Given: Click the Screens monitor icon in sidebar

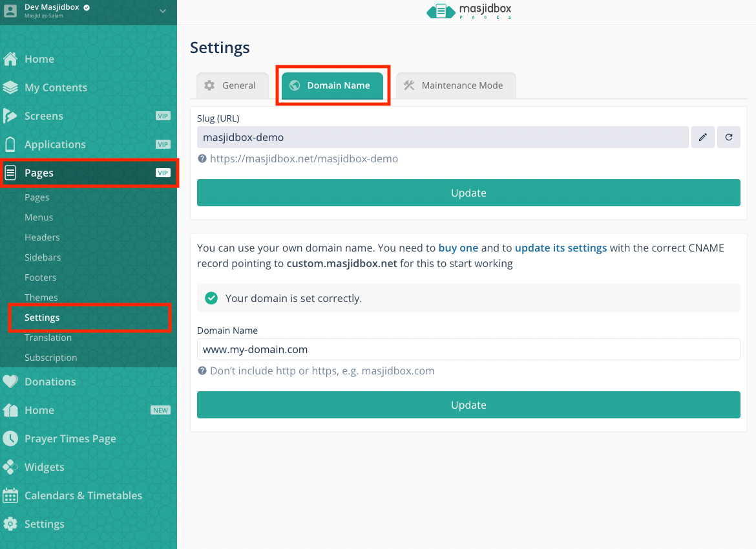Looking at the screenshot, I should click(x=10, y=116).
